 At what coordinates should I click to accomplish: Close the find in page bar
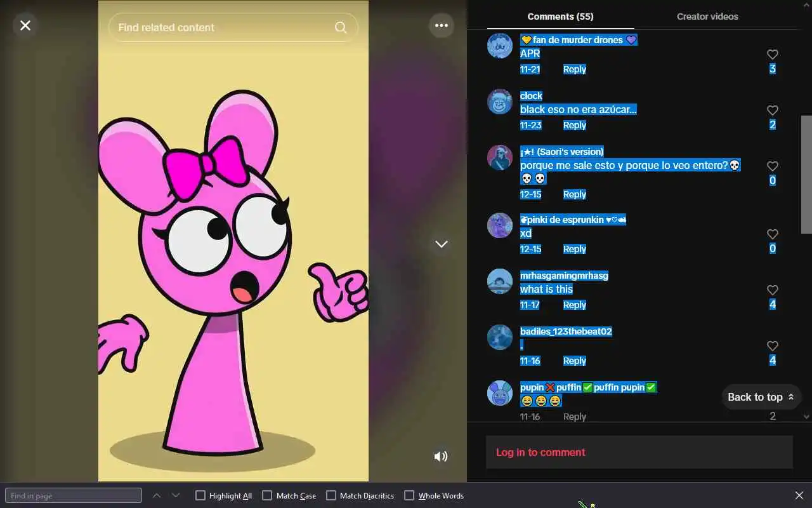pos(799,495)
